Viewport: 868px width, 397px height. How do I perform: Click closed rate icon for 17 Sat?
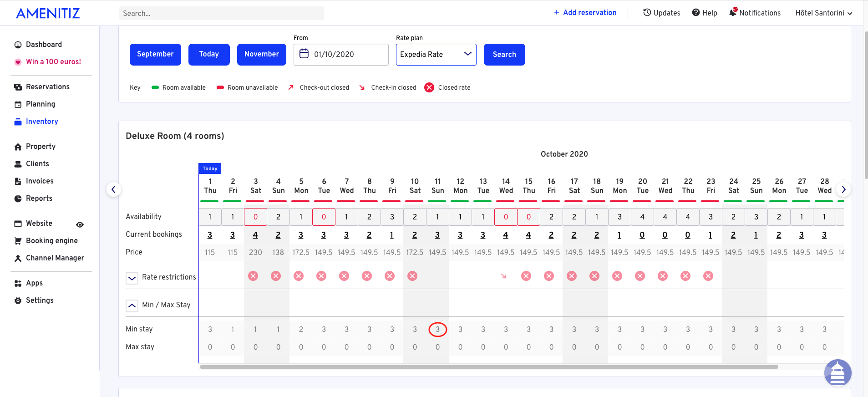[572, 276]
